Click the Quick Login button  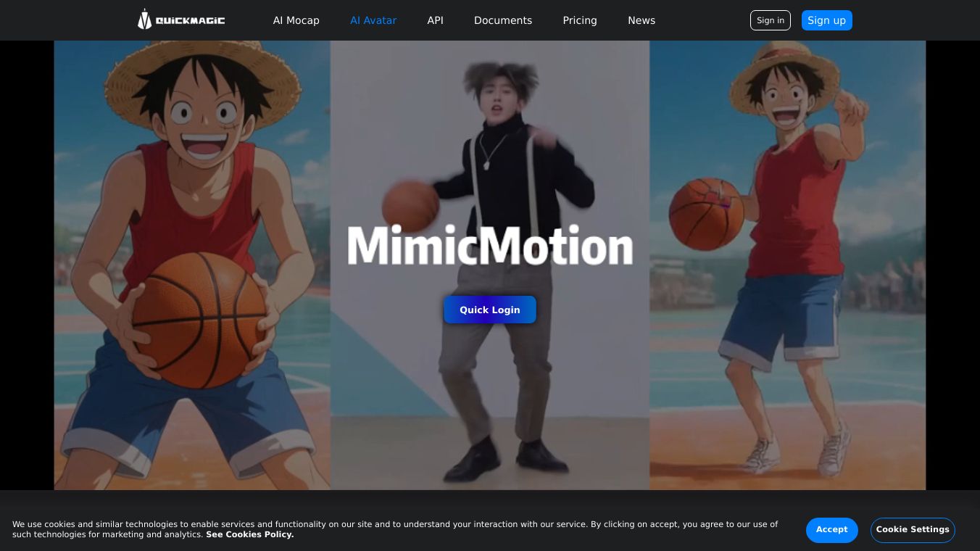[x=490, y=310]
